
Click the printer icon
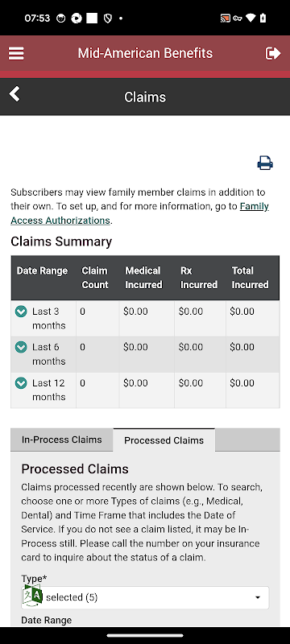[x=265, y=163]
